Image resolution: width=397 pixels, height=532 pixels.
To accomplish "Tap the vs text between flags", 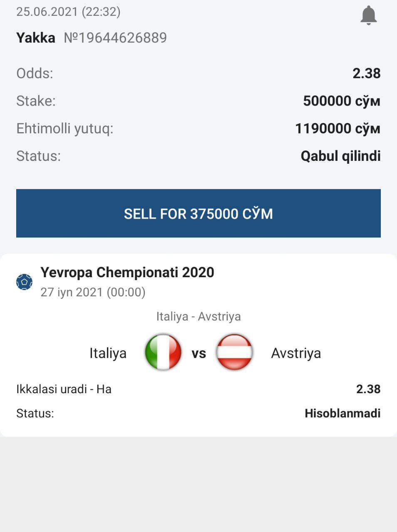I will (199, 354).
